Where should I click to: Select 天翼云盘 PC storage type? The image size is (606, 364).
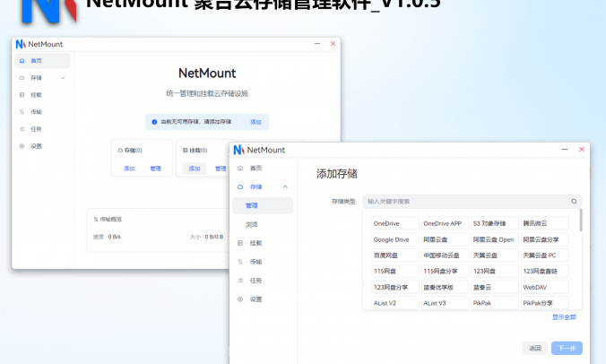[x=544, y=256]
